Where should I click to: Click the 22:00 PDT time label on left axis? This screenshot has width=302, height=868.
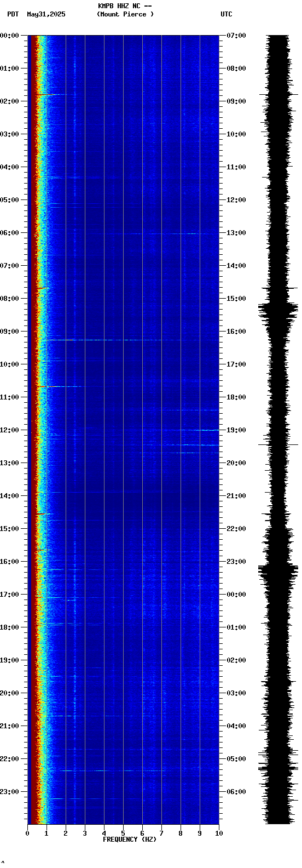(9, 759)
